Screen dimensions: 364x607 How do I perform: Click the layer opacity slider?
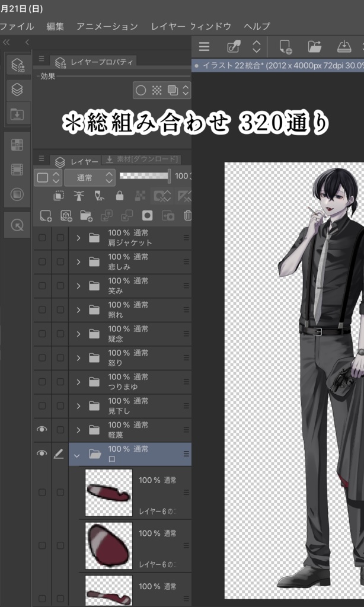(145, 176)
